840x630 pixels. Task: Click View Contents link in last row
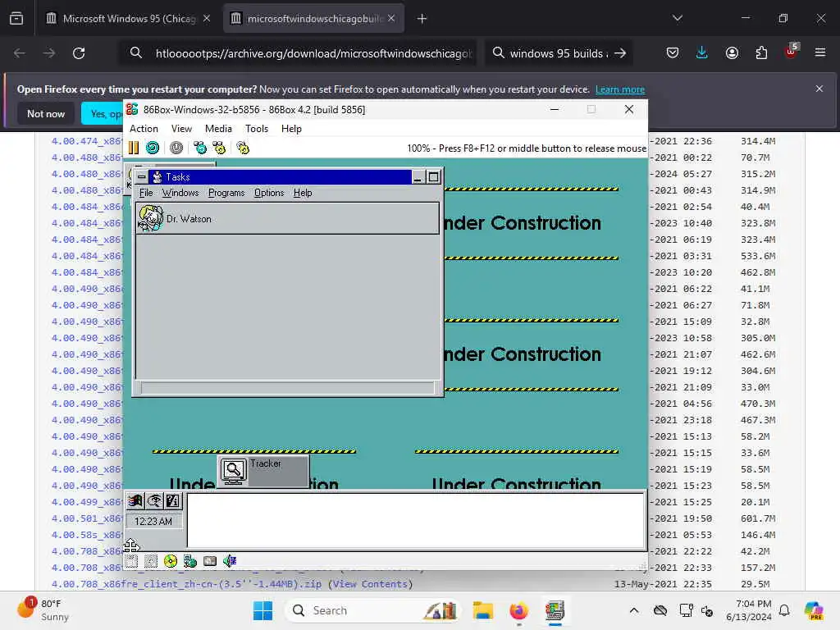[370, 584]
